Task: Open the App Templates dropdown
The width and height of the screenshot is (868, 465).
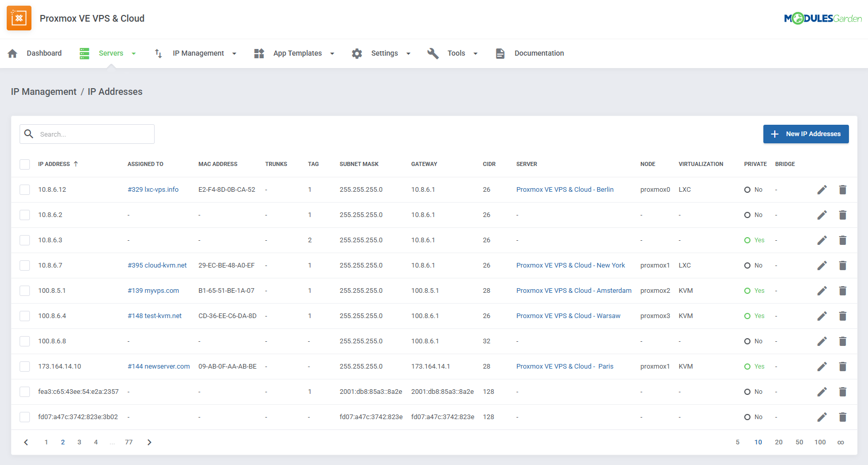Action: (x=332, y=53)
